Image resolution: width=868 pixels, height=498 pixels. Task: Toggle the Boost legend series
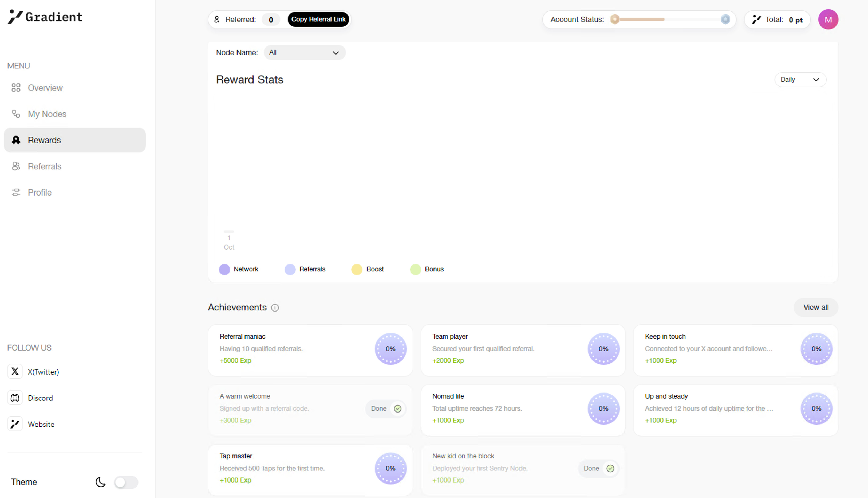click(x=368, y=269)
